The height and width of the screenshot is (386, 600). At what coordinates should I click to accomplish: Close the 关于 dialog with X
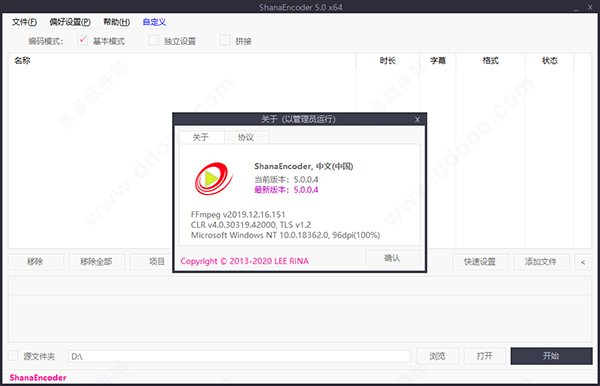[417, 119]
